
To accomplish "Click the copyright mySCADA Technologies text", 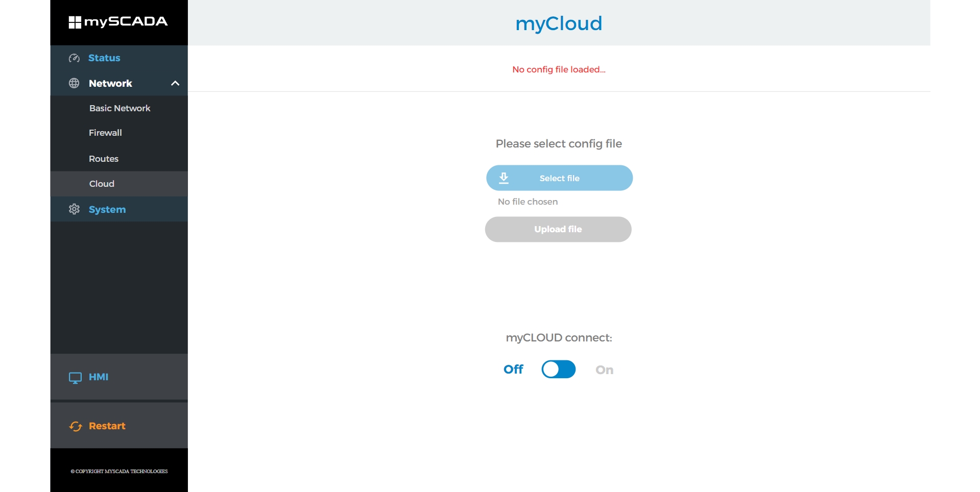I will pyautogui.click(x=119, y=471).
